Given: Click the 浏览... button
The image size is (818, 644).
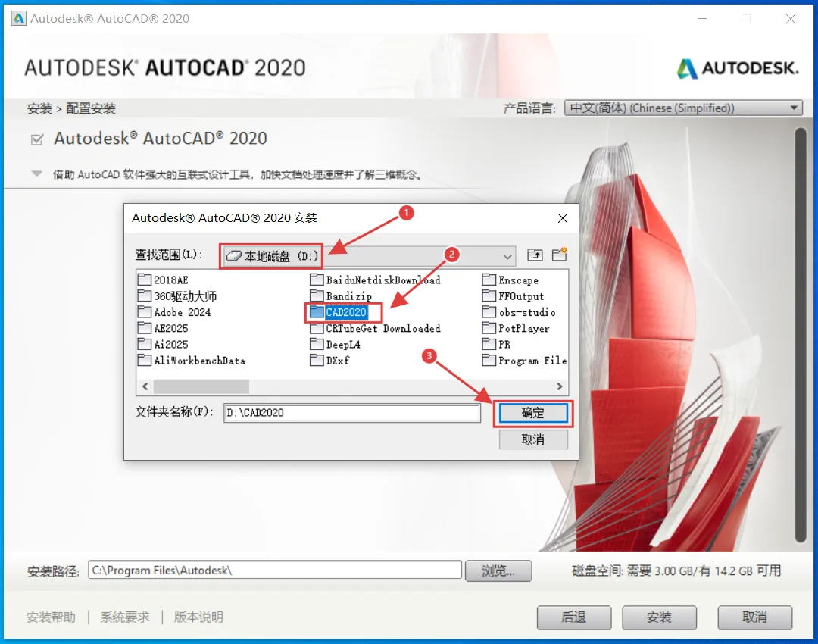Looking at the screenshot, I should (498, 571).
